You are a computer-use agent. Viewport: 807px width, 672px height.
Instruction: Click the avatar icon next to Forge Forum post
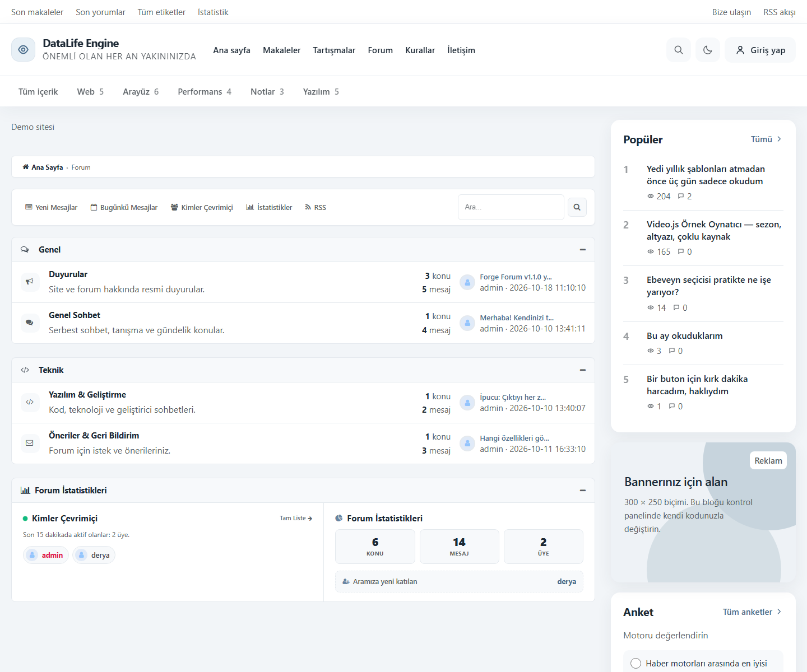coord(467,282)
